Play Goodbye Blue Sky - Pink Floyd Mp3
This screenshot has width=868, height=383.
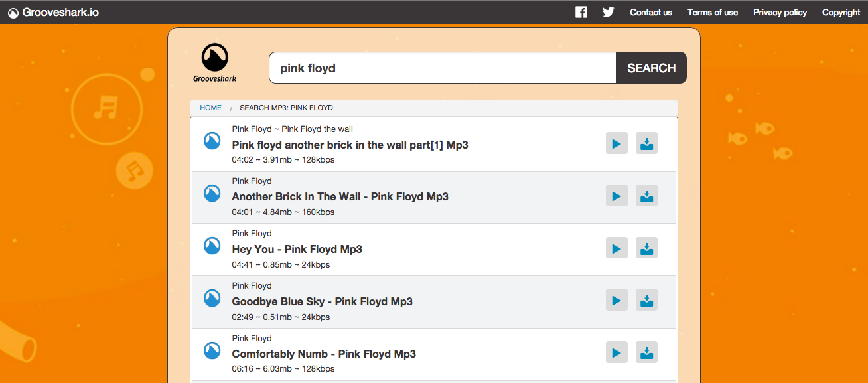[x=616, y=300]
